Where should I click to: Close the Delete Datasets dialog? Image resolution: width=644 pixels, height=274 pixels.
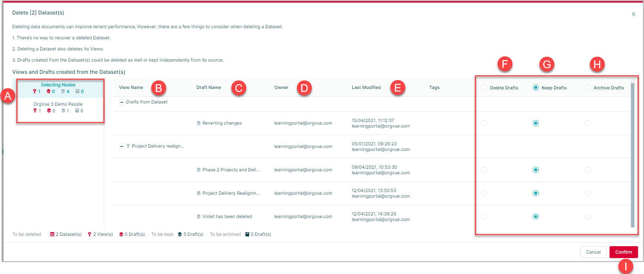[x=634, y=14]
